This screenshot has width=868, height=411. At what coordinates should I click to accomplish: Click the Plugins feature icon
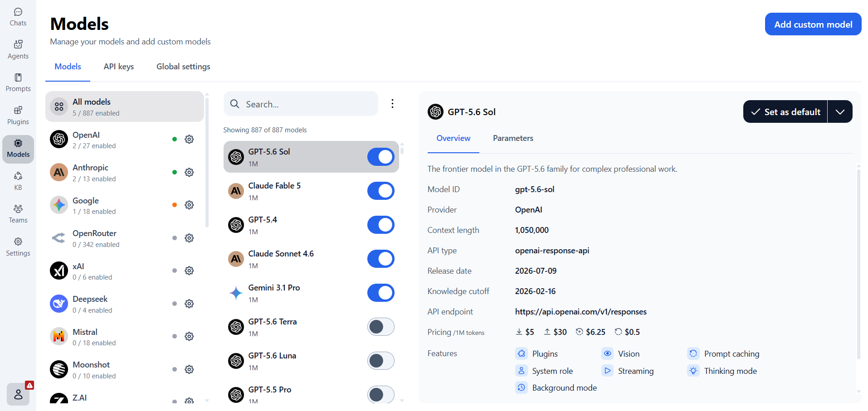click(x=522, y=353)
